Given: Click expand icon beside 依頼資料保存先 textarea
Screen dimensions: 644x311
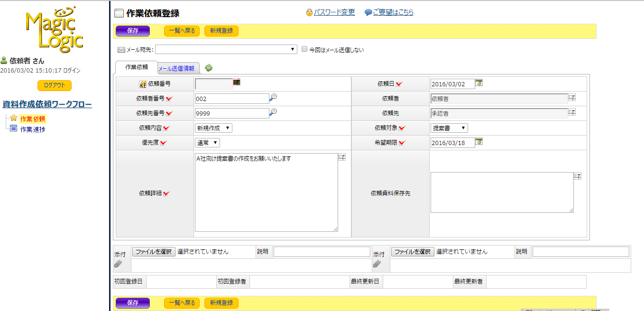Looking at the screenshot, I should coord(577,176).
